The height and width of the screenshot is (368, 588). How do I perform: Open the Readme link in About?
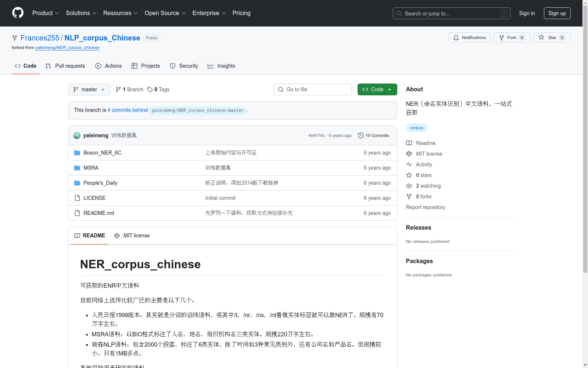tap(421, 143)
